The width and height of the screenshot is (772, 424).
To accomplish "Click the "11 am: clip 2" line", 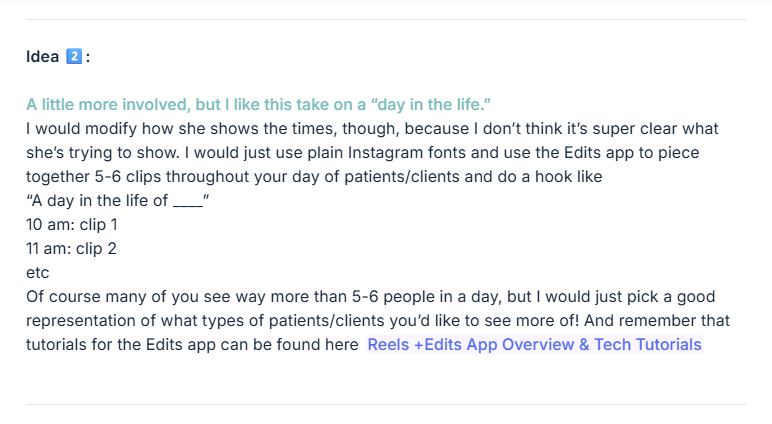I will (x=72, y=249).
